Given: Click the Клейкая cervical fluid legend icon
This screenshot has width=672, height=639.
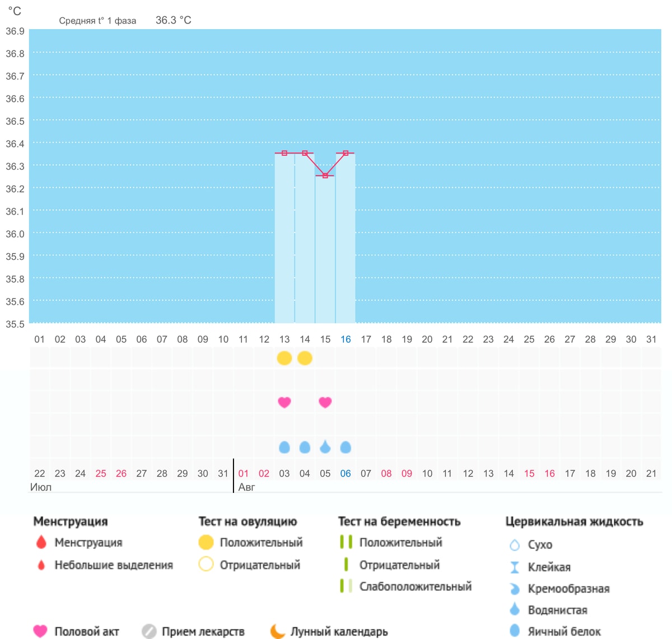Looking at the screenshot, I should coord(515,567).
